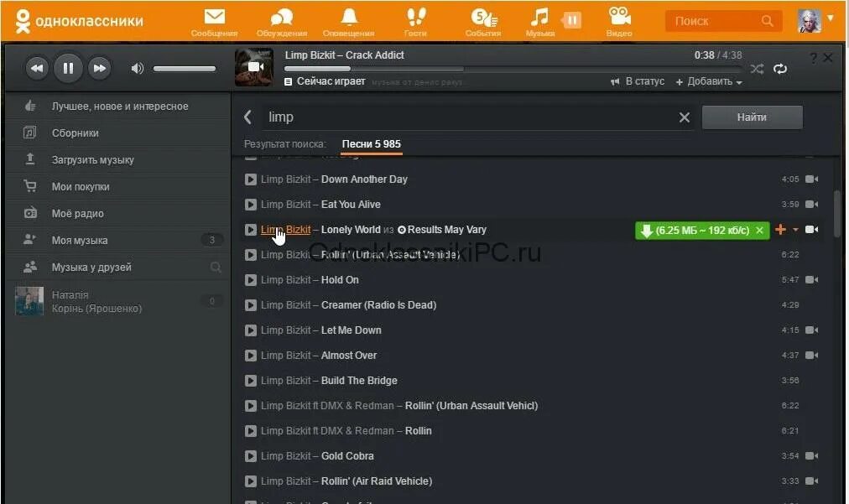Open the Сообщения messages icon
The height and width of the screenshot is (504, 849).
[215, 18]
